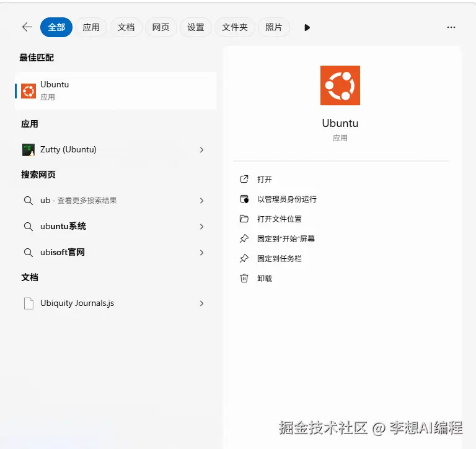This screenshot has width=476, height=449.
Task: Show more filters with the play arrow
Action: [x=307, y=28]
